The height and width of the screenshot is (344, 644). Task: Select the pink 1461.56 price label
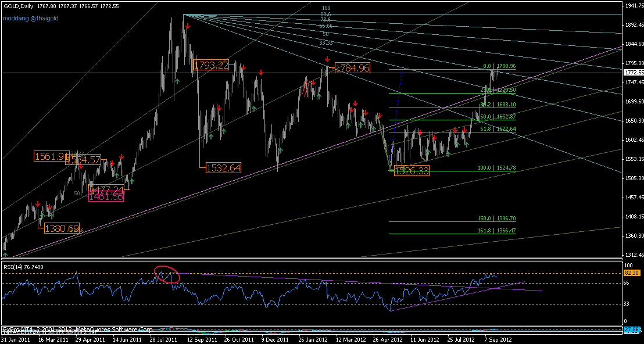pos(105,198)
